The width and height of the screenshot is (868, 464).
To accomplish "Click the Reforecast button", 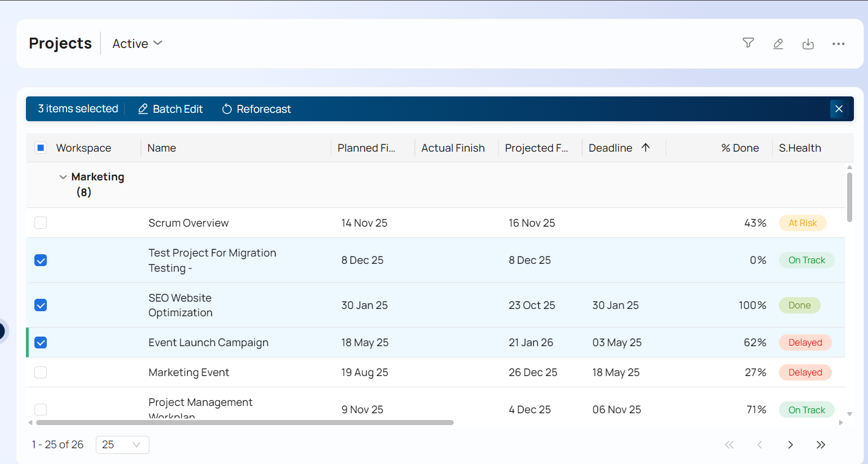I will (x=256, y=109).
